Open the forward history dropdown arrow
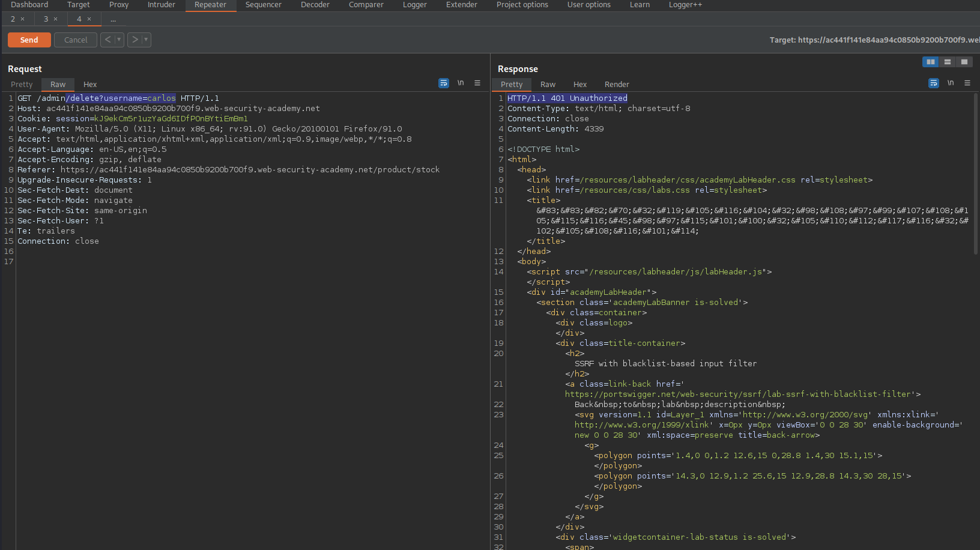 point(146,40)
